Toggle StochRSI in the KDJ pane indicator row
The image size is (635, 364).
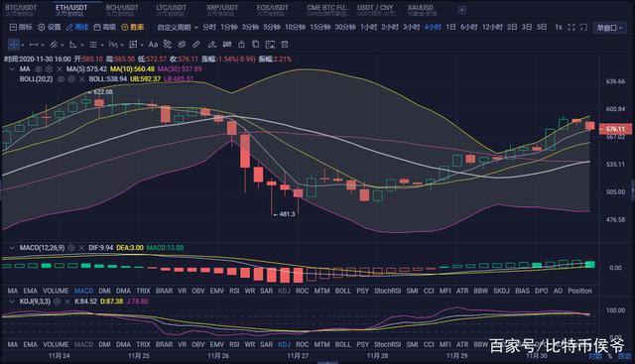[x=387, y=344]
